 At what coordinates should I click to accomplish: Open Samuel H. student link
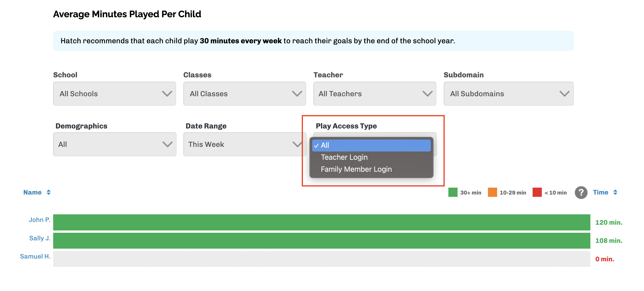point(35,256)
